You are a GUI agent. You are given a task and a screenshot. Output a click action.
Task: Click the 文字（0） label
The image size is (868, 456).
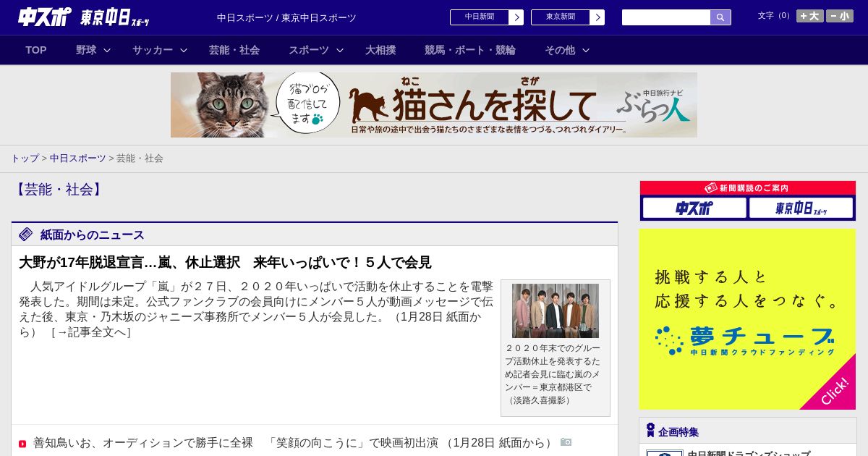point(775,15)
